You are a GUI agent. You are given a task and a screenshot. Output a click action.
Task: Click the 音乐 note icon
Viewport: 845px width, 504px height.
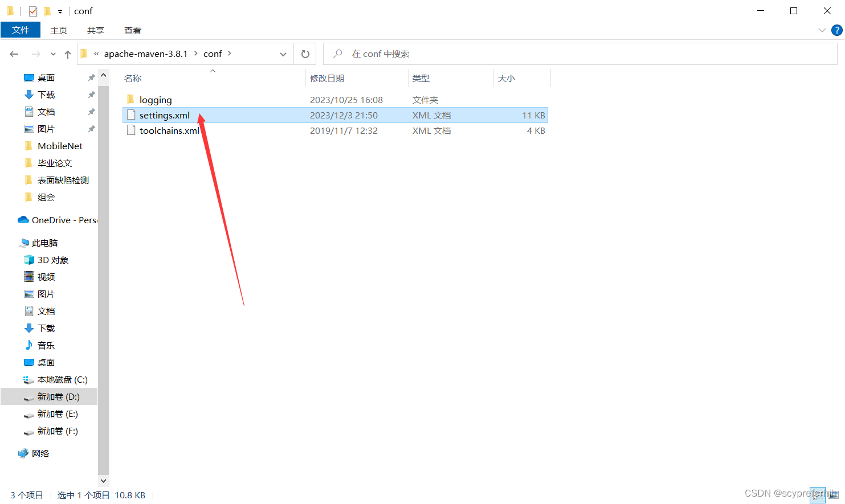coord(29,346)
